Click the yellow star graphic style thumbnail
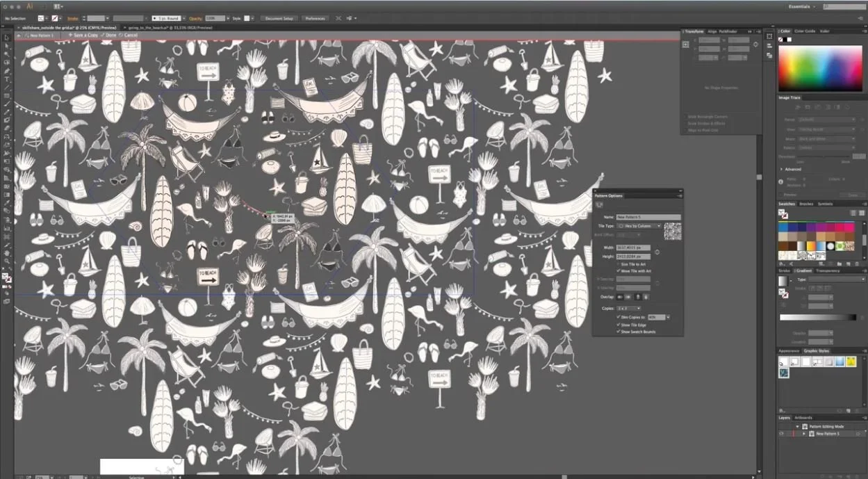Screen dimensions: 868x479 pyautogui.click(x=851, y=362)
